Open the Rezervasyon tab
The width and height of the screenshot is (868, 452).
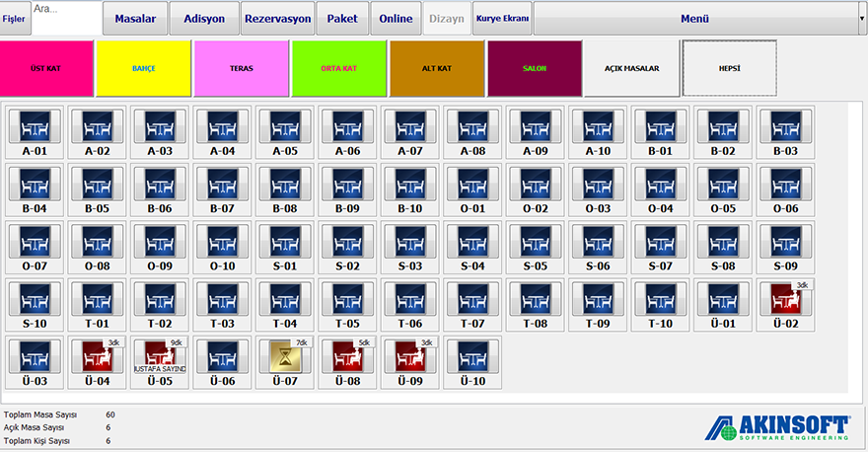pyautogui.click(x=277, y=19)
